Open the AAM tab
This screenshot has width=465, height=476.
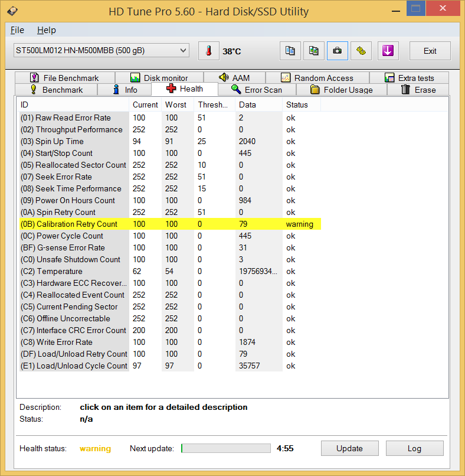234,78
